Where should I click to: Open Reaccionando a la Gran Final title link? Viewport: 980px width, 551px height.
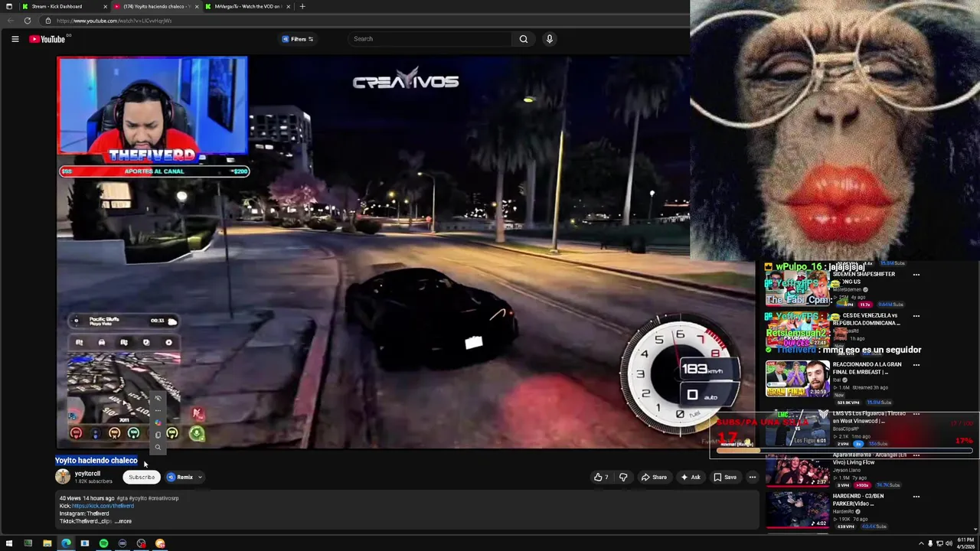[x=867, y=368]
